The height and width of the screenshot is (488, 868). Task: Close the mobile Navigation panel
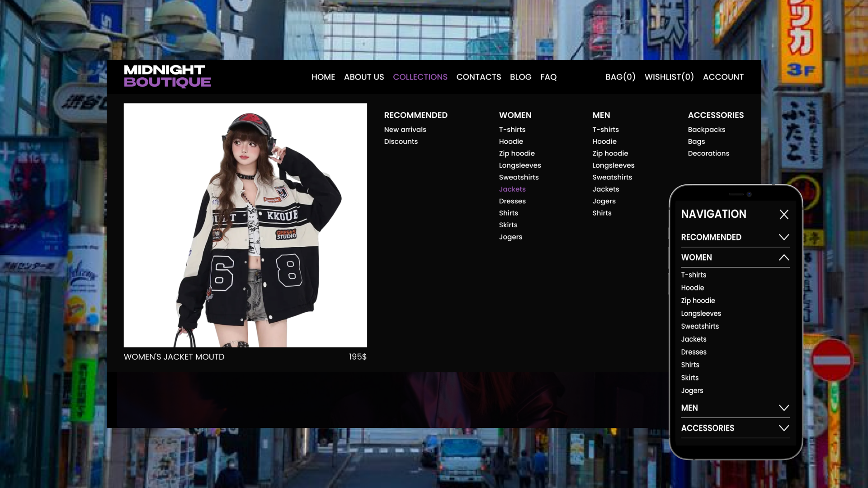(784, 215)
